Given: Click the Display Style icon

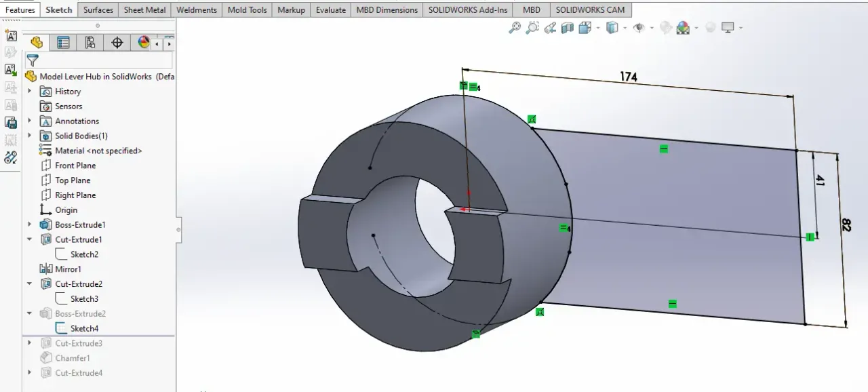Looking at the screenshot, I should coord(612,28).
